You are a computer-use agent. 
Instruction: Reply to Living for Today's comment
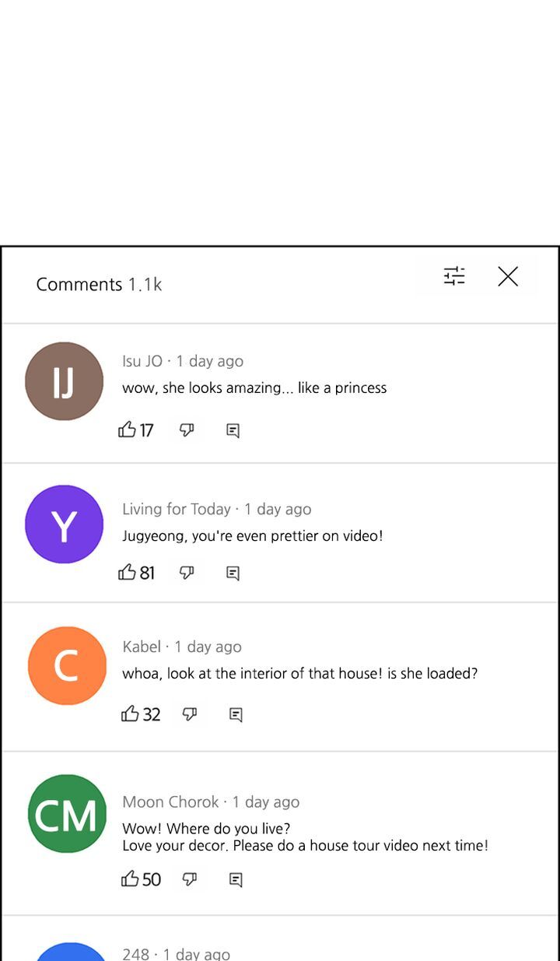(x=233, y=573)
